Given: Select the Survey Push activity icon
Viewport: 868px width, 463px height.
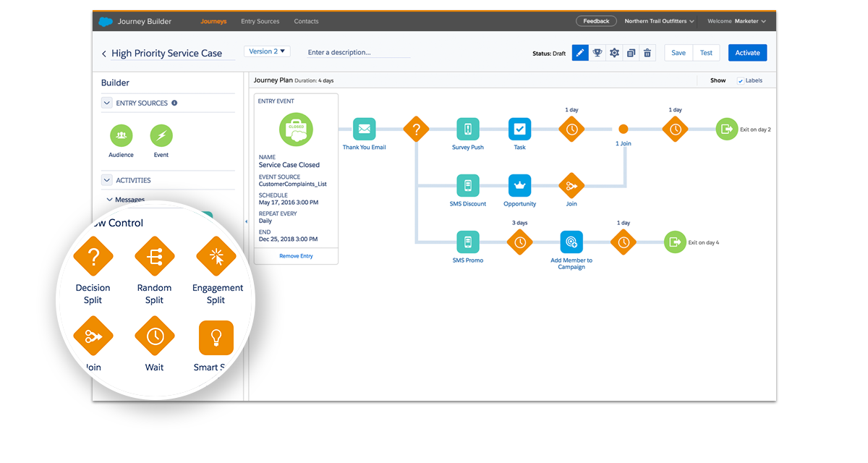Looking at the screenshot, I should [x=467, y=129].
